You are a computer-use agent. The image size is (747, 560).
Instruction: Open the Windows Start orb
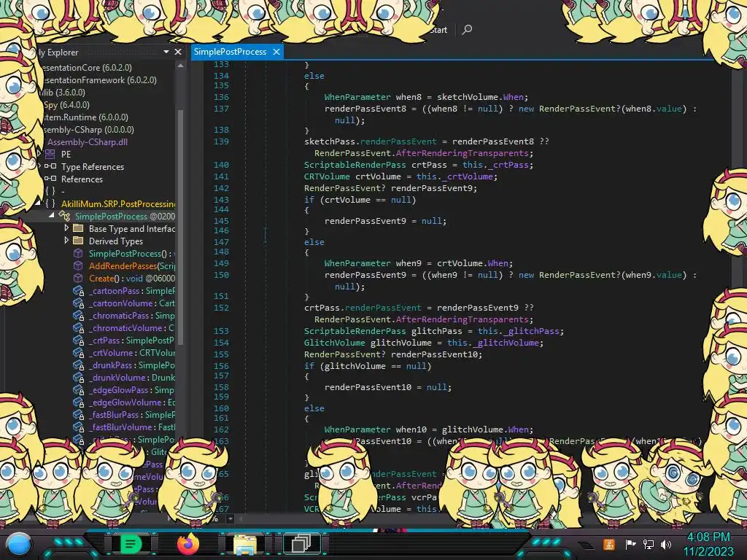(19, 545)
